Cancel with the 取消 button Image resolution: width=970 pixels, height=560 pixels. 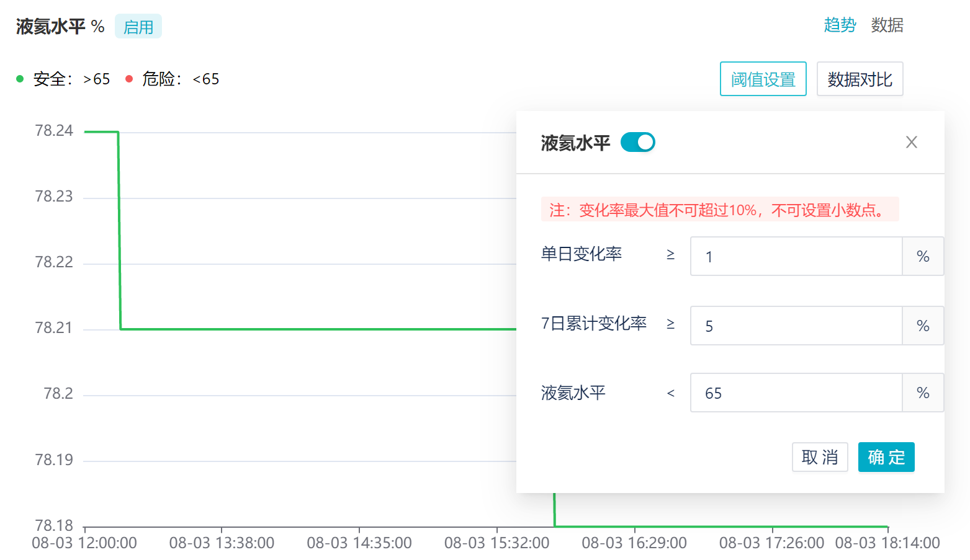(819, 457)
